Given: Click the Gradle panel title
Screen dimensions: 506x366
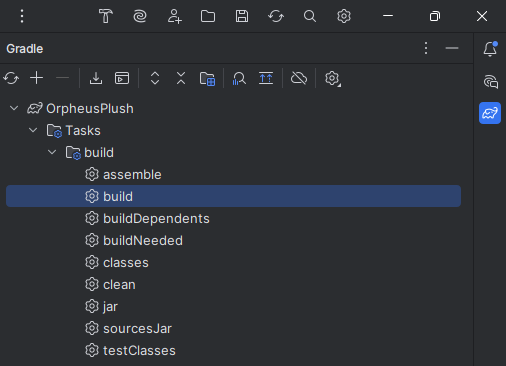Looking at the screenshot, I should point(25,49).
